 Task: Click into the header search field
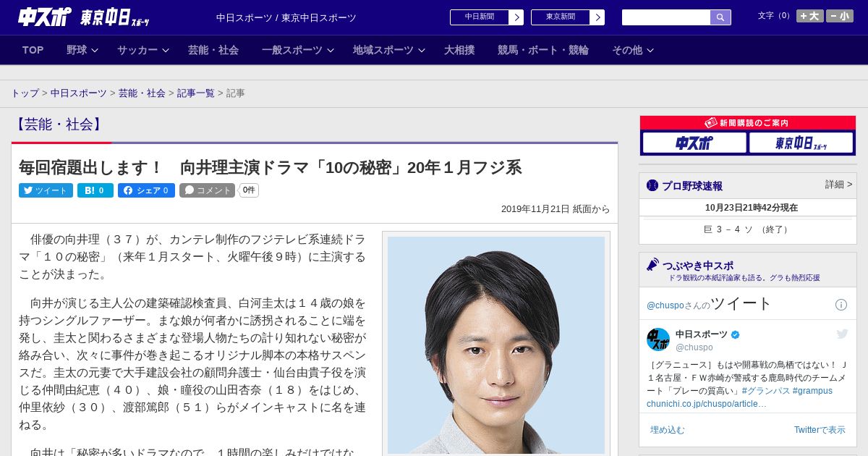click(666, 17)
